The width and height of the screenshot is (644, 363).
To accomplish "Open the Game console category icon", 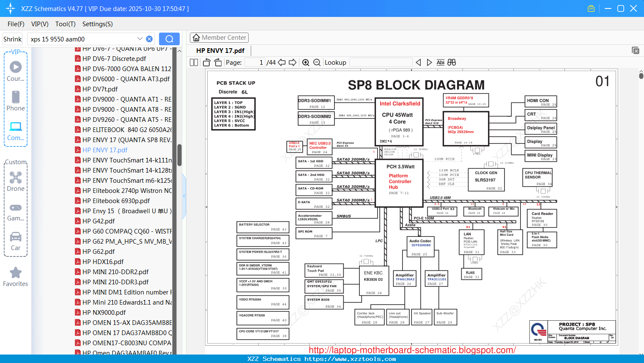I will 16,212.
